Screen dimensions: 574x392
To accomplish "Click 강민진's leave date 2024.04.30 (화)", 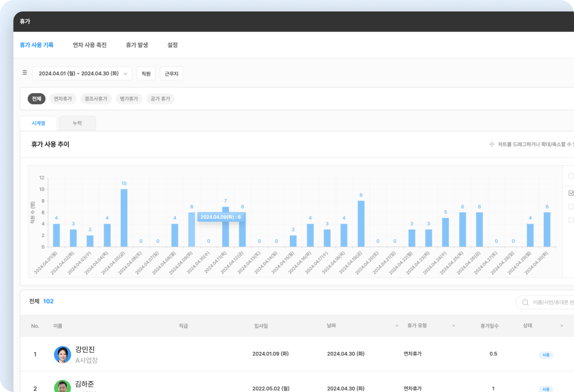I will 346,354.
